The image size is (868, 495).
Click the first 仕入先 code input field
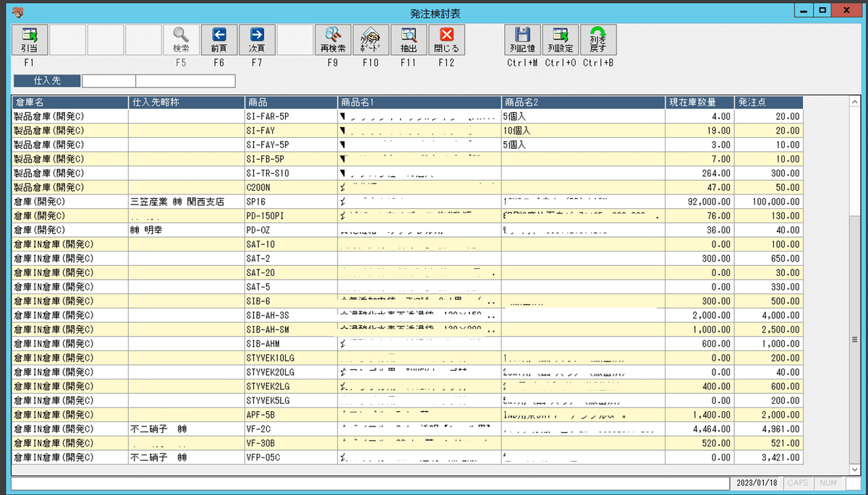tap(109, 81)
